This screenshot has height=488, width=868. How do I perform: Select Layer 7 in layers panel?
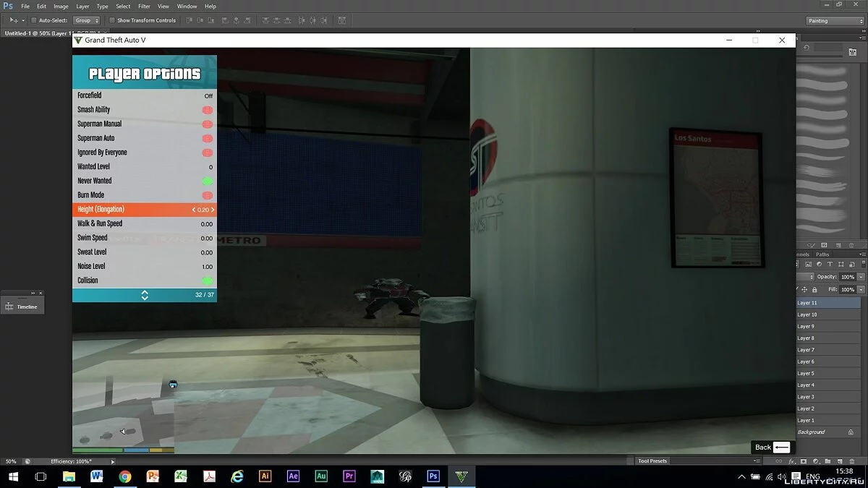pos(806,350)
